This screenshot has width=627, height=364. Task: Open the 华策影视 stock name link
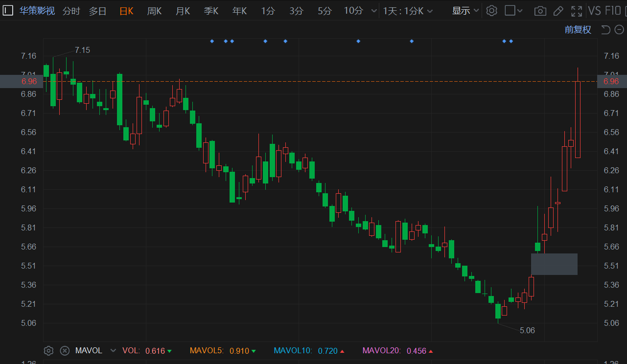(x=37, y=11)
